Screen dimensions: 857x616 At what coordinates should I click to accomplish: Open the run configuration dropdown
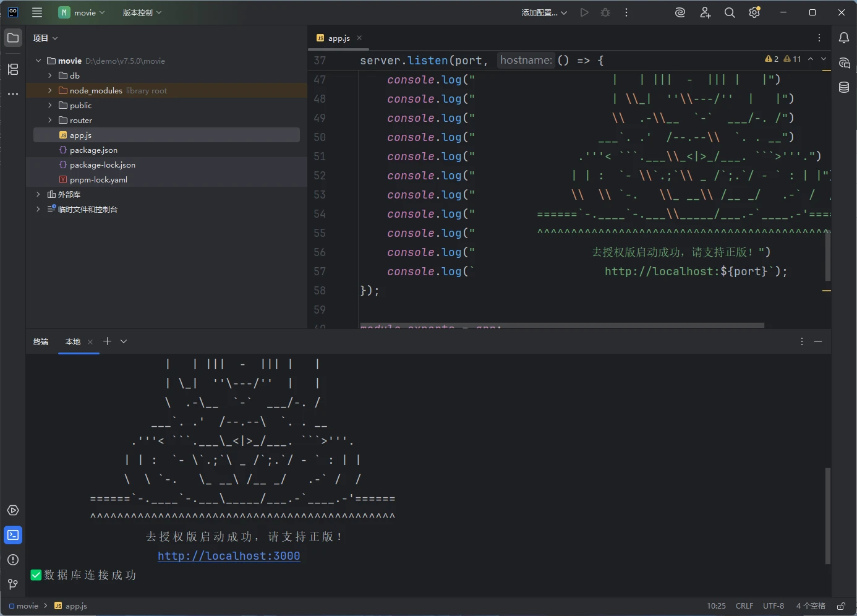click(x=544, y=12)
